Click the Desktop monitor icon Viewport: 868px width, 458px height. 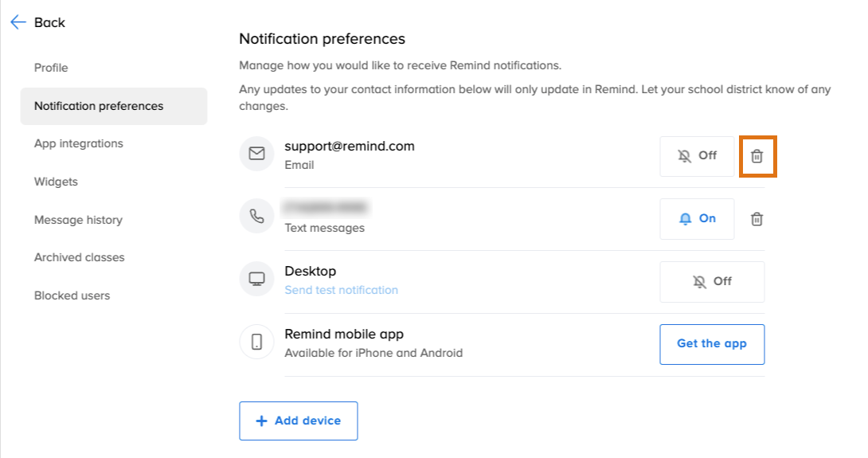256,280
